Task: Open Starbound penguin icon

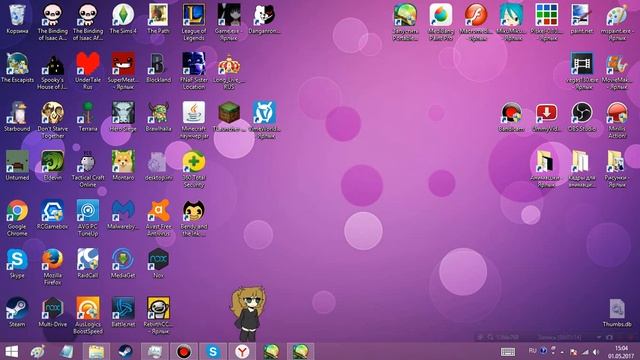Action: point(17,117)
